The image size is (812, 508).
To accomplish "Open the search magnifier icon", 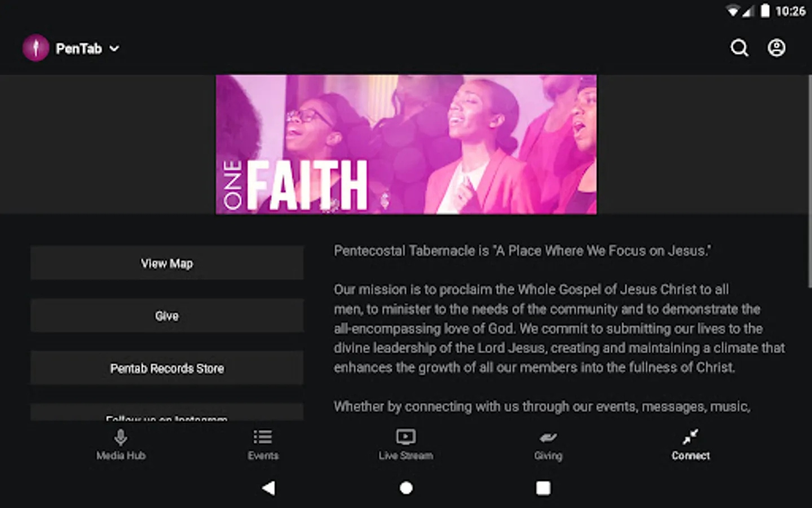I will point(739,48).
